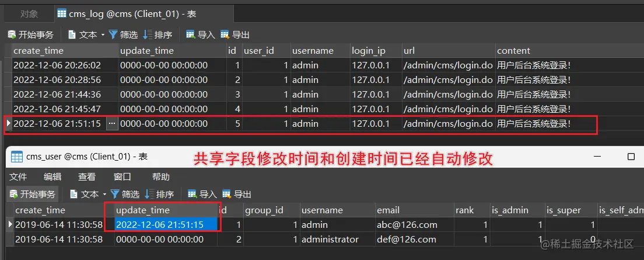
Task: Open the 窗口 menu
Action: coord(123,177)
